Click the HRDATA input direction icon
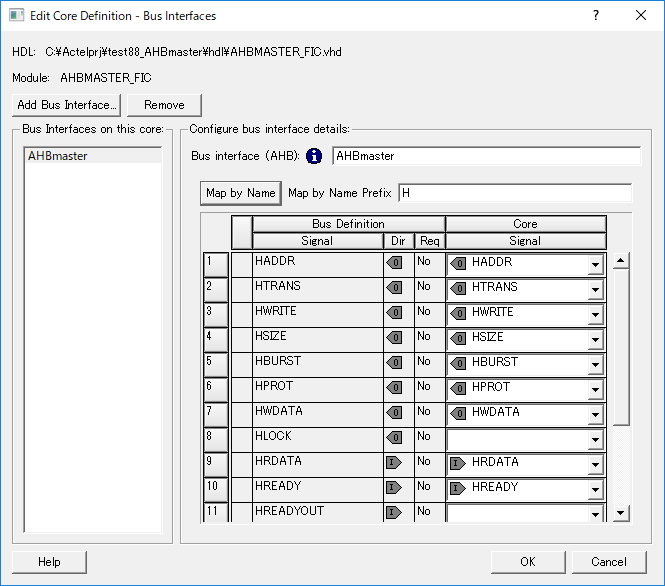The height and width of the screenshot is (586, 665). tap(394, 462)
